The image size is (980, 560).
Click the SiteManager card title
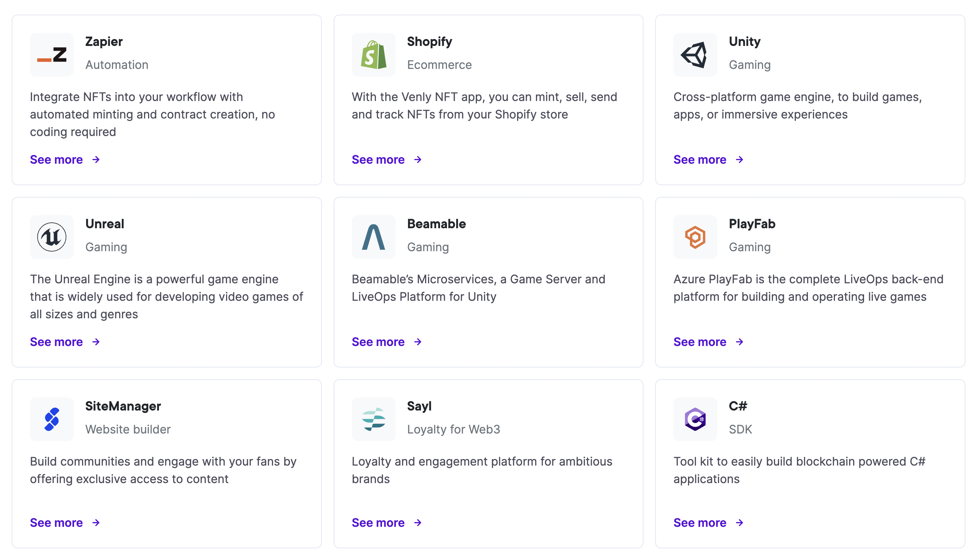(123, 406)
